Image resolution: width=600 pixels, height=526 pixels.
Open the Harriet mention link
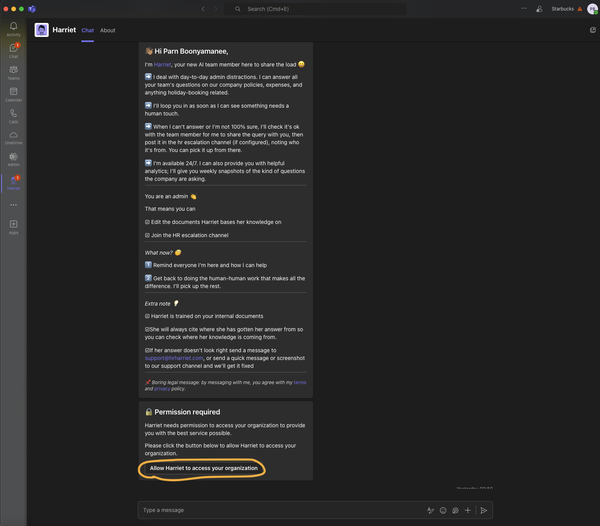(x=162, y=65)
